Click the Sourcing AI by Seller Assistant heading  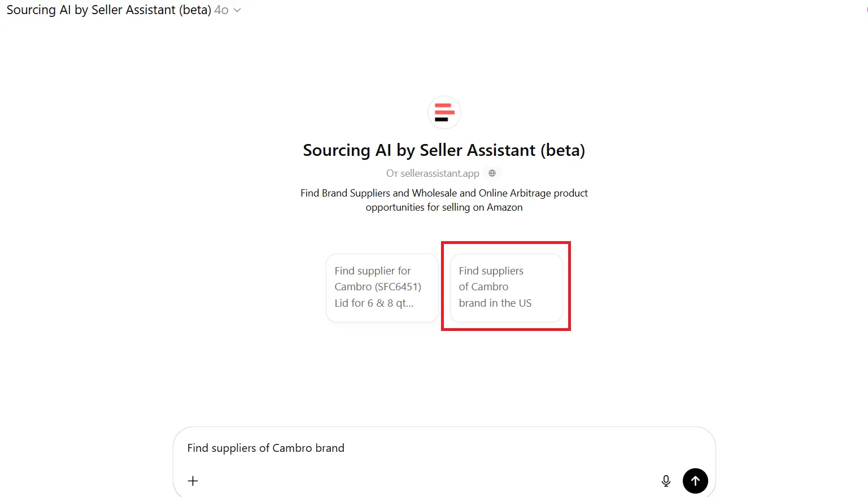[444, 150]
